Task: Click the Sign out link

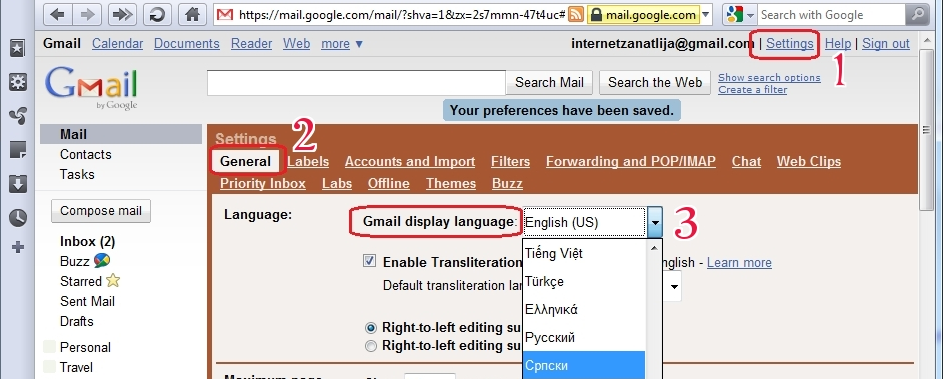Action: tap(886, 43)
